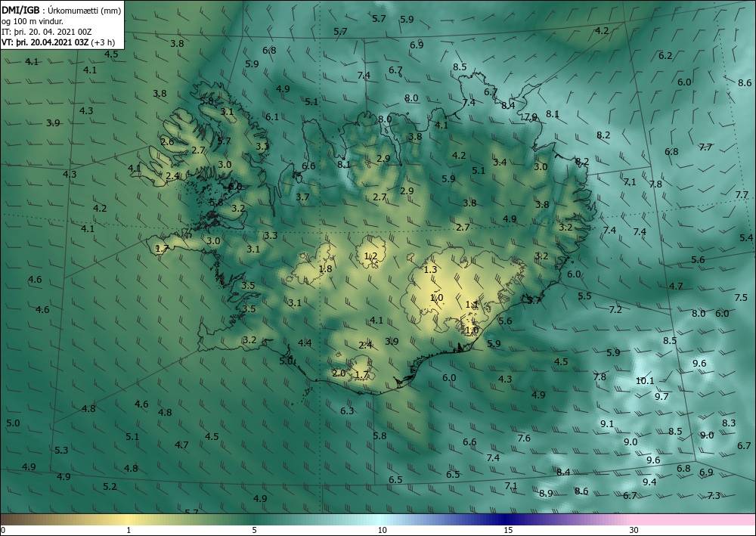
Task: Click the 6.1 value east of the Westfjords
Action: 272,117
